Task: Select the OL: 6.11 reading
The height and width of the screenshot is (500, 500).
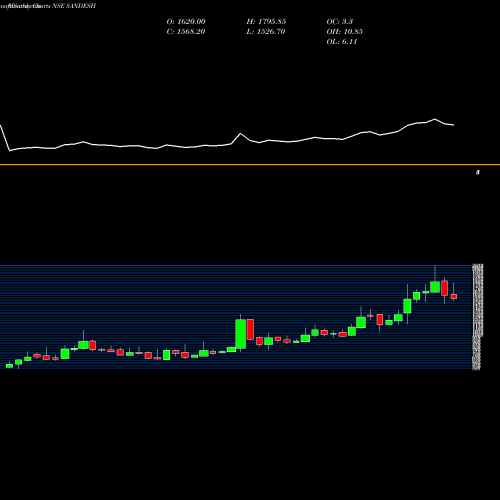Action: coord(342,42)
